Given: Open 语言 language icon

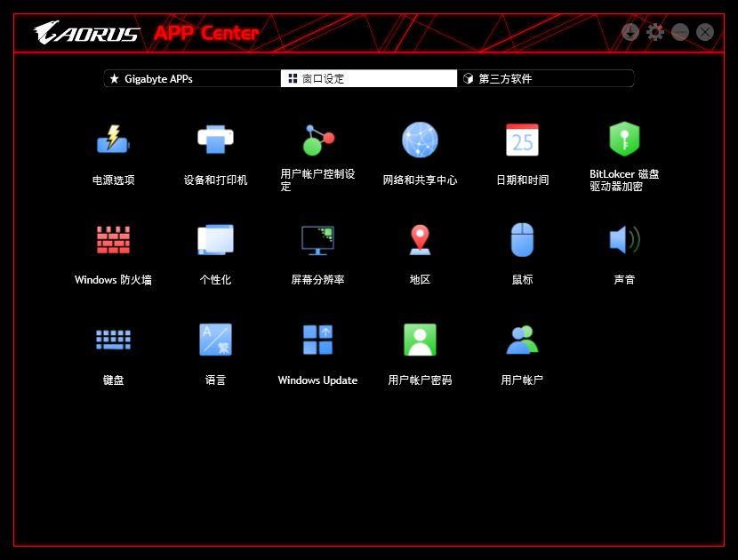Looking at the screenshot, I should pos(215,340).
